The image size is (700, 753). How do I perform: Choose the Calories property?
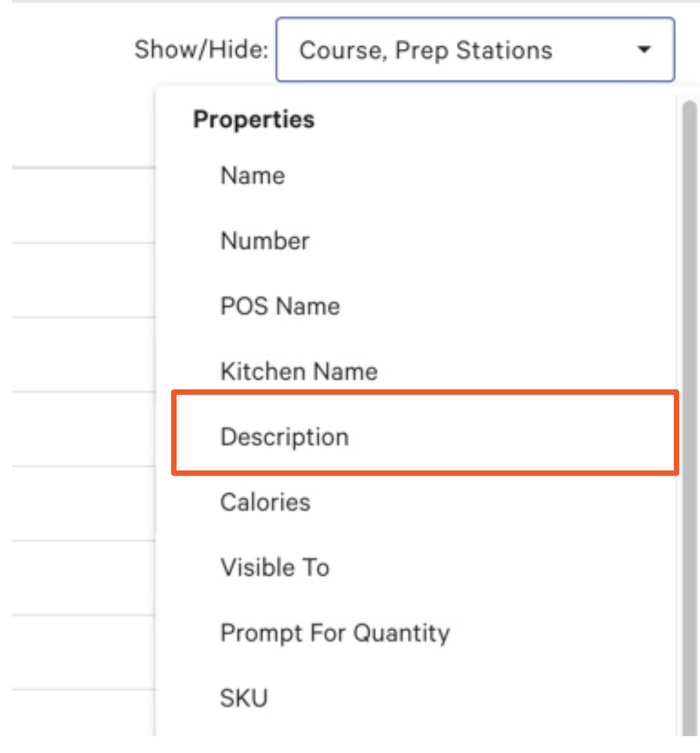265,502
